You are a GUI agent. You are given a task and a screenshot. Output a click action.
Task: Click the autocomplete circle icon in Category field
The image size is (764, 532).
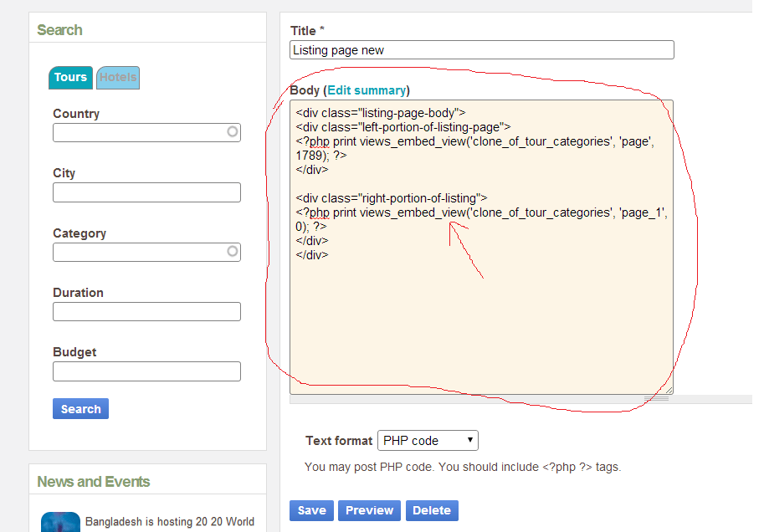click(x=233, y=251)
